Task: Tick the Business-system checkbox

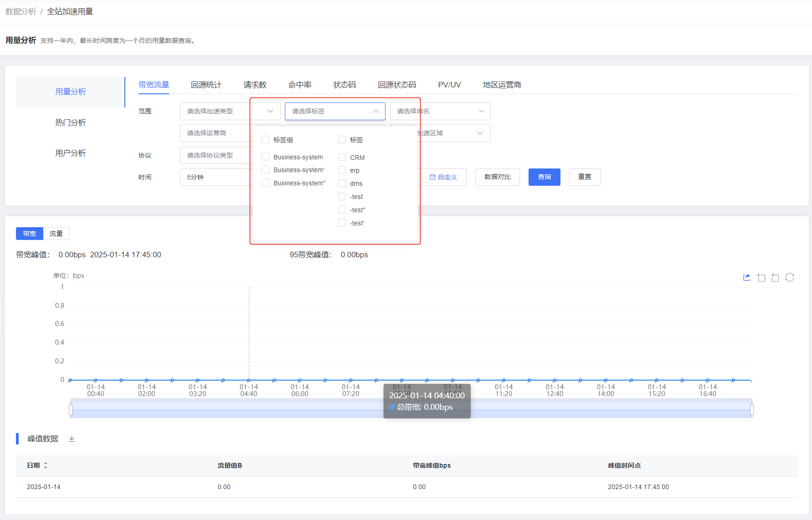Action: pos(265,157)
